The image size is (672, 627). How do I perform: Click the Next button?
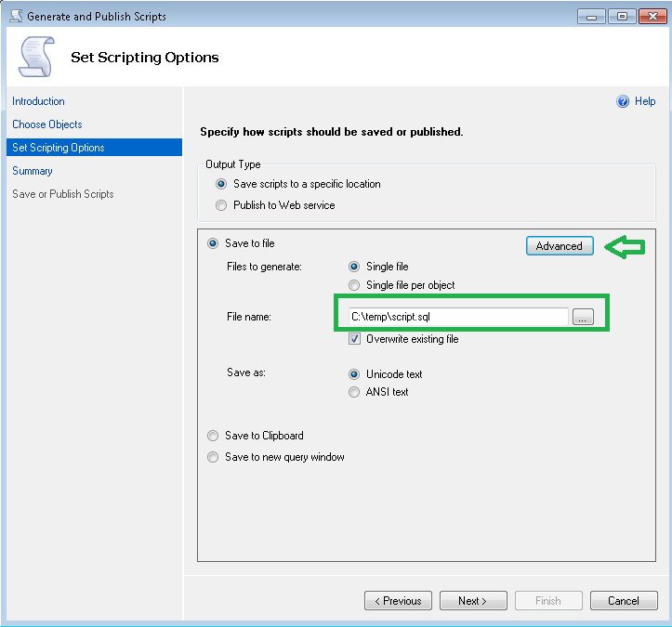473,601
